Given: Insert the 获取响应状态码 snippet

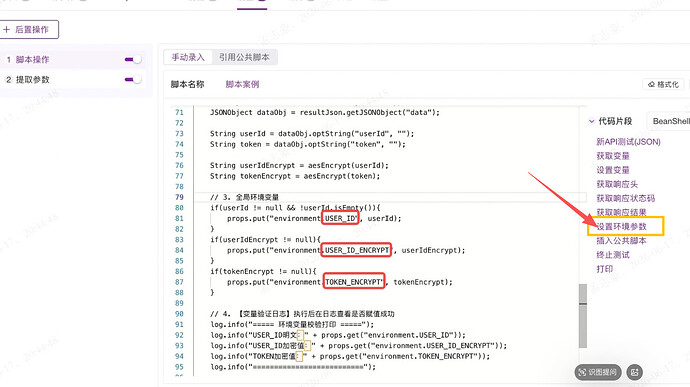Looking at the screenshot, I should tap(625, 198).
